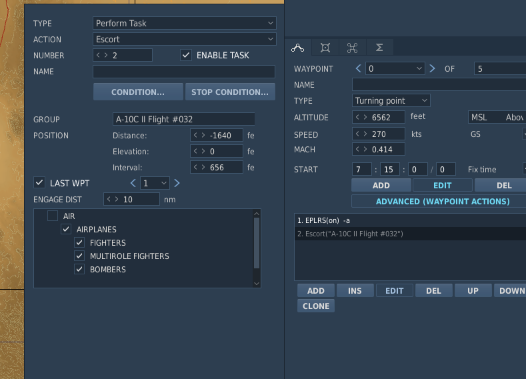Decrease the MACH stepper

[357, 149]
